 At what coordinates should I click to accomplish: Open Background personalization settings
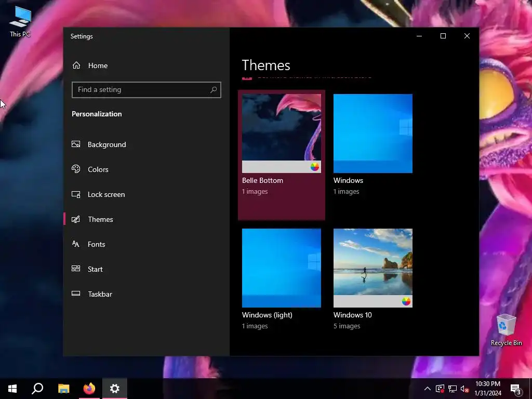click(146, 144)
